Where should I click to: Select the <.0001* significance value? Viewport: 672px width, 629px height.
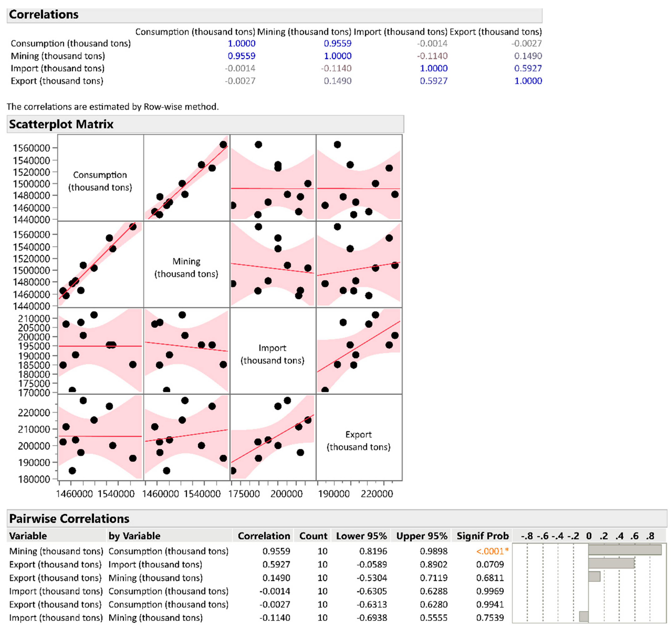pyautogui.click(x=492, y=551)
